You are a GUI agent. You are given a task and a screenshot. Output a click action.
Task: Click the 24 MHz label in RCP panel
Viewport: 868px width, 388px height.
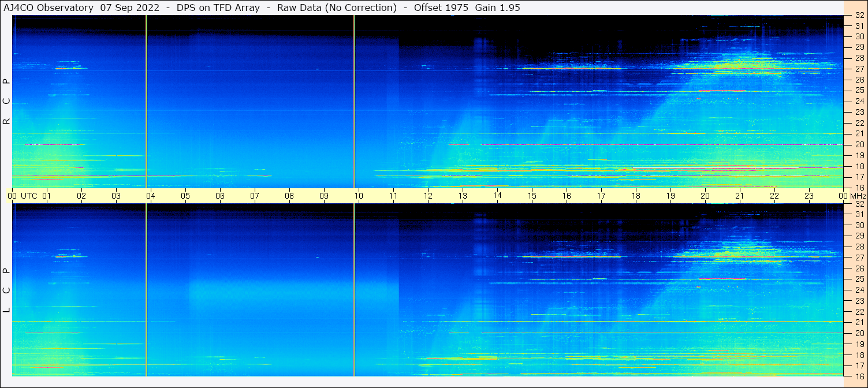pos(859,102)
